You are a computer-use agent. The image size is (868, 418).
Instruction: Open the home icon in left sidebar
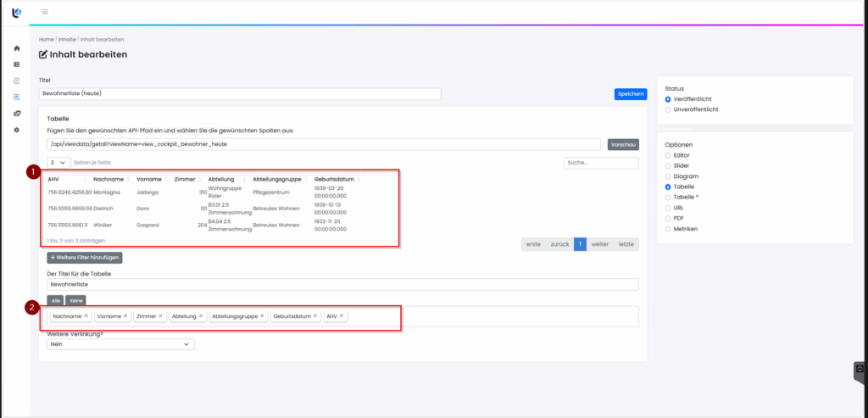[x=17, y=48]
